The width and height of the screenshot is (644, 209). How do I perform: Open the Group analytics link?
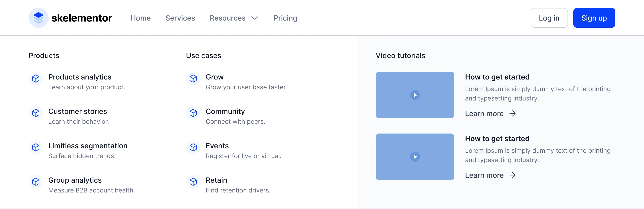coord(75,180)
